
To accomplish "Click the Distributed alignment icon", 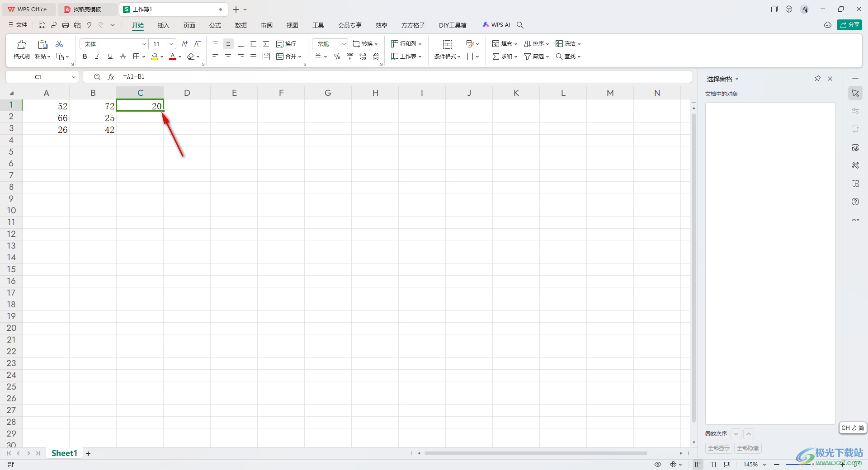I will (x=266, y=56).
